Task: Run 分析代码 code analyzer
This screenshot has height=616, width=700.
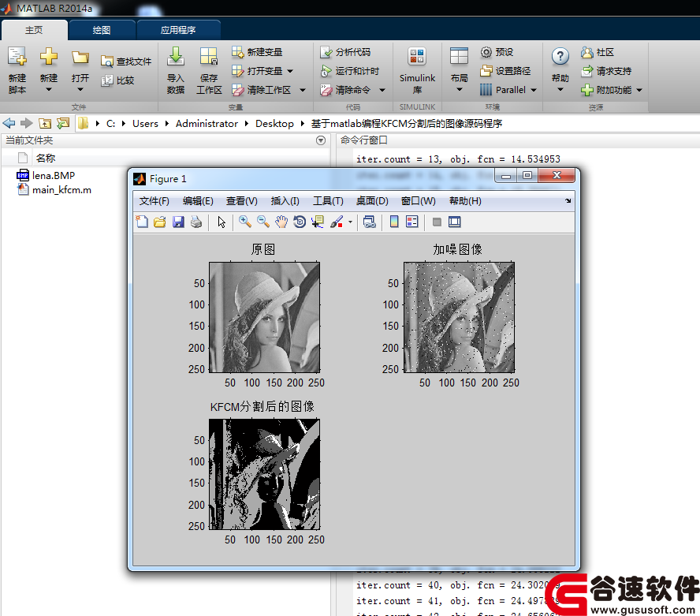Action: point(345,52)
